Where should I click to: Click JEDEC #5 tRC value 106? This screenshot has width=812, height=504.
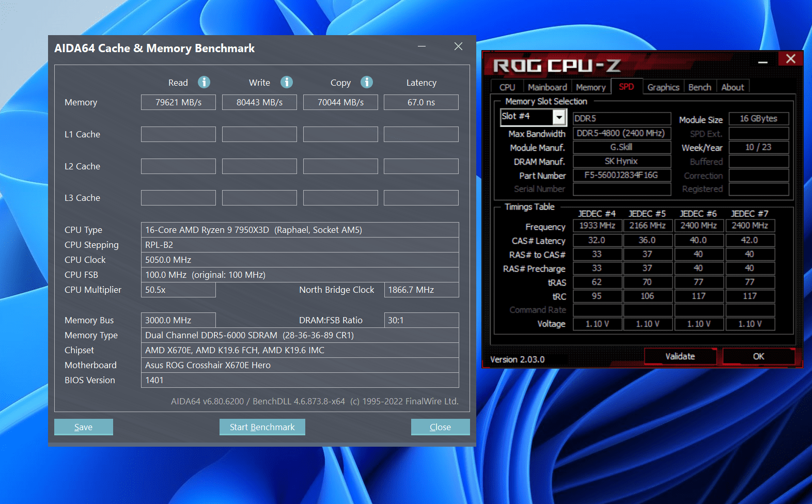point(648,296)
